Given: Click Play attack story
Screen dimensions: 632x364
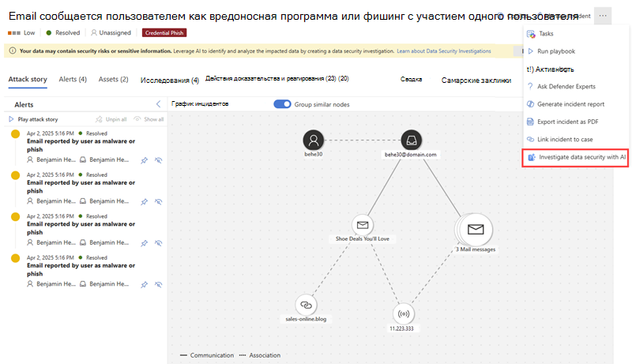Looking at the screenshot, I should (33, 119).
